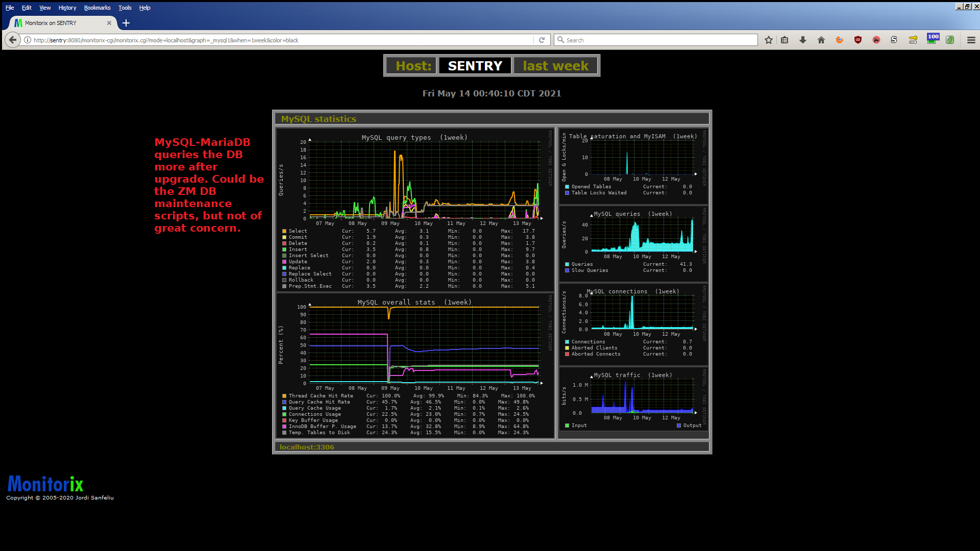This screenshot has width=980, height=551.
Task: Click the extension icon with 100 badge
Action: click(933, 39)
